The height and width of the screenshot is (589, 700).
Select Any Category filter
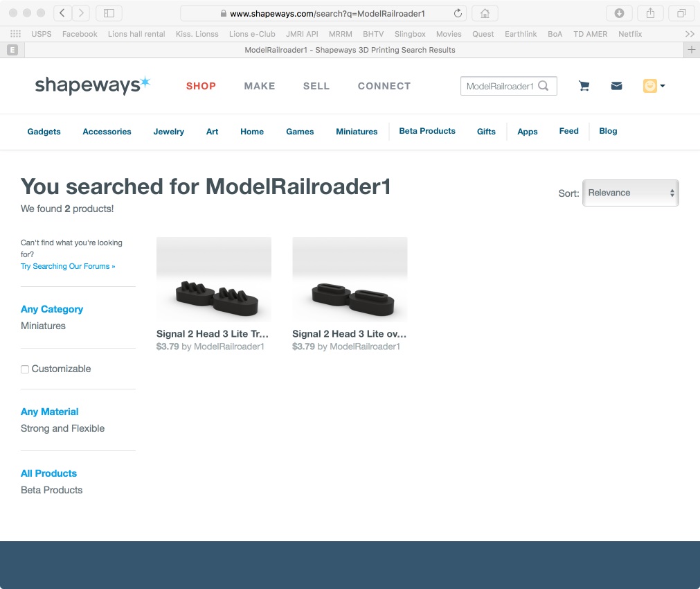(x=52, y=309)
